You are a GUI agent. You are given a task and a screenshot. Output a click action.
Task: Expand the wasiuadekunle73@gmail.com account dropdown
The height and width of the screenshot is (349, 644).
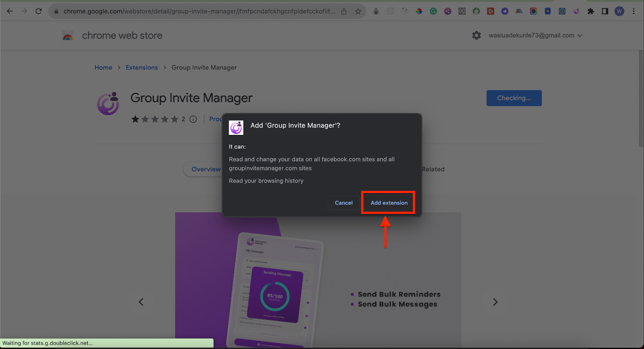coord(535,35)
